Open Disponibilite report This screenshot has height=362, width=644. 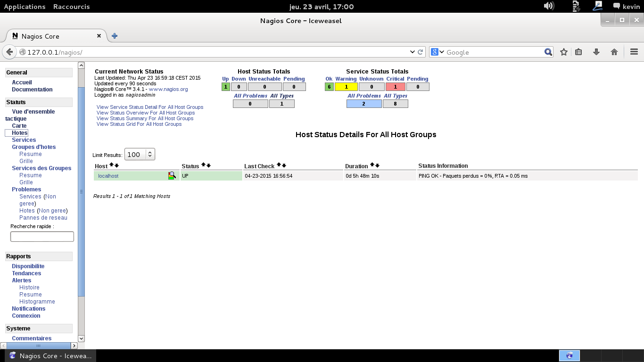28,266
